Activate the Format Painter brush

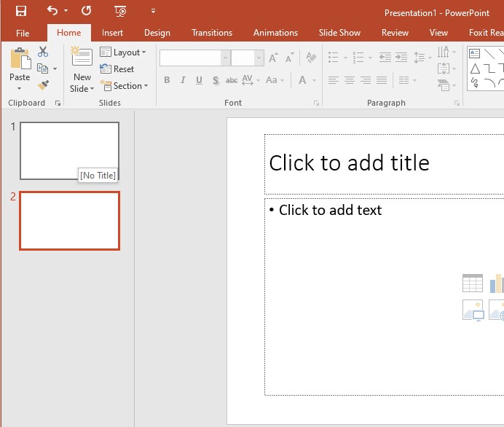[43, 85]
